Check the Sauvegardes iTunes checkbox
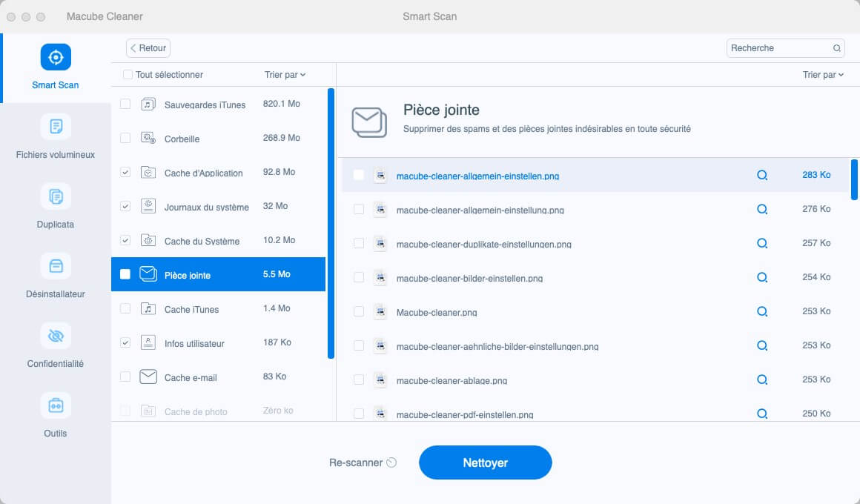 tap(125, 104)
